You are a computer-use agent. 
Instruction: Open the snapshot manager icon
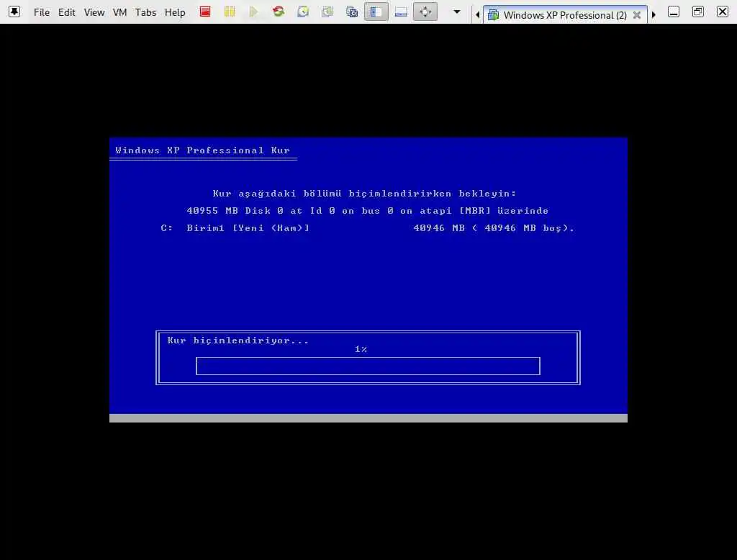click(x=351, y=12)
